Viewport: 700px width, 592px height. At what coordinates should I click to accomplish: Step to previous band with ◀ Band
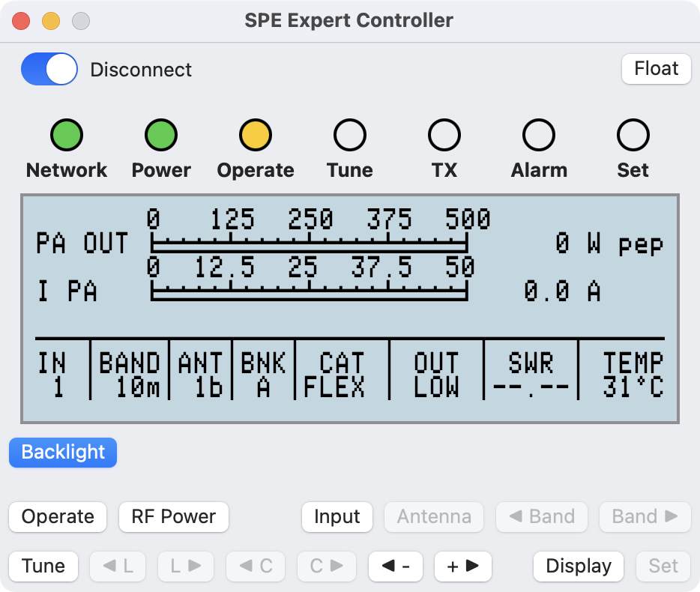click(x=542, y=517)
